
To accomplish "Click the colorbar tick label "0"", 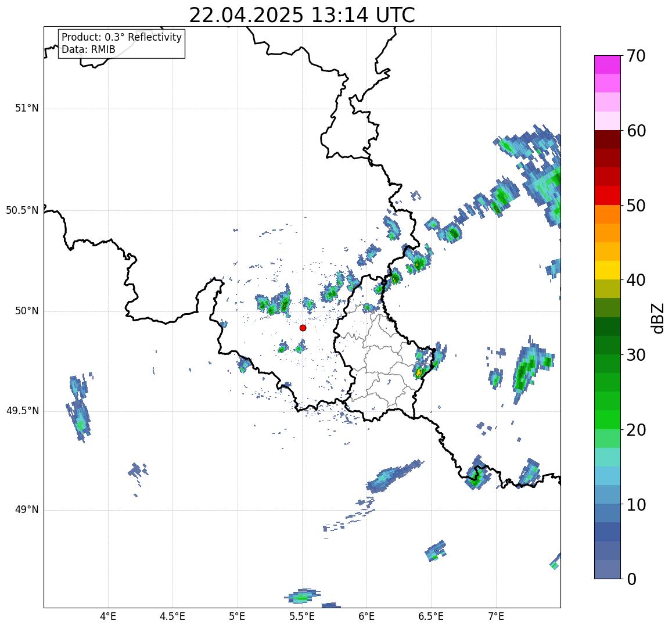I will 632,579.
